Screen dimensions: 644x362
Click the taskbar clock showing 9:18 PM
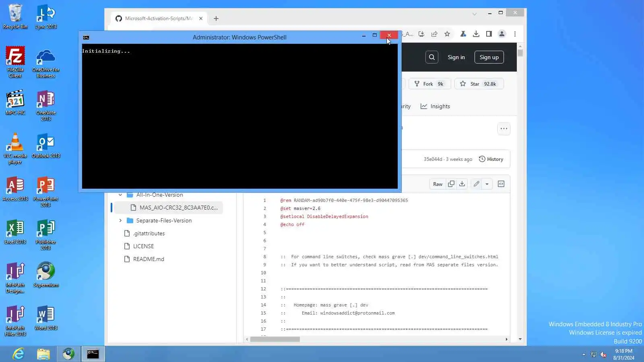[x=623, y=354]
